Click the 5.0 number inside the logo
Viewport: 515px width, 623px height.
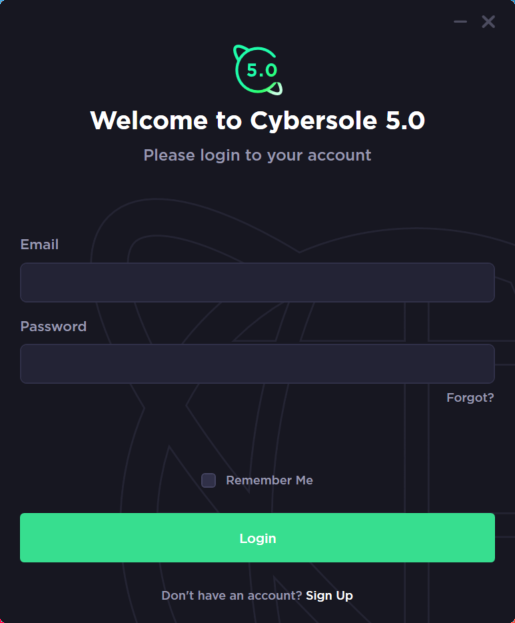click(x=261, y=70)
